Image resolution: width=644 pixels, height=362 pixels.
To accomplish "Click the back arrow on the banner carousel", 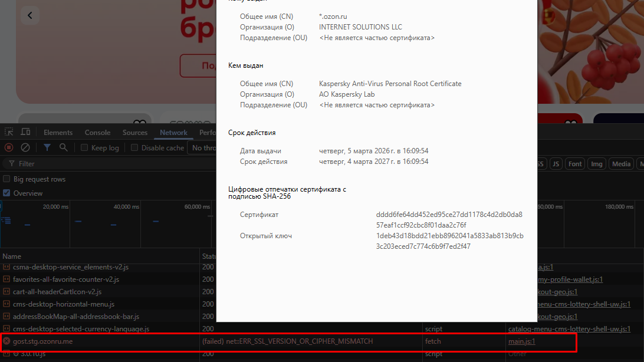I will point(30,15).
